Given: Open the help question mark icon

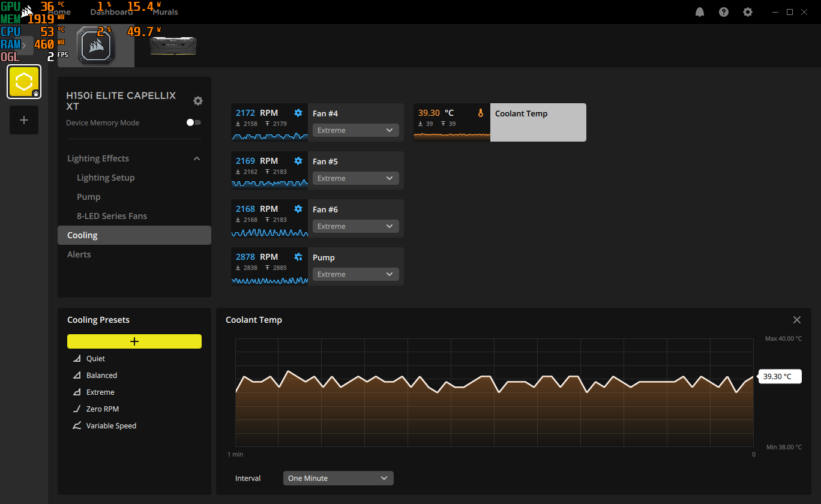Looking at the screenshot, I should (724, 12).
